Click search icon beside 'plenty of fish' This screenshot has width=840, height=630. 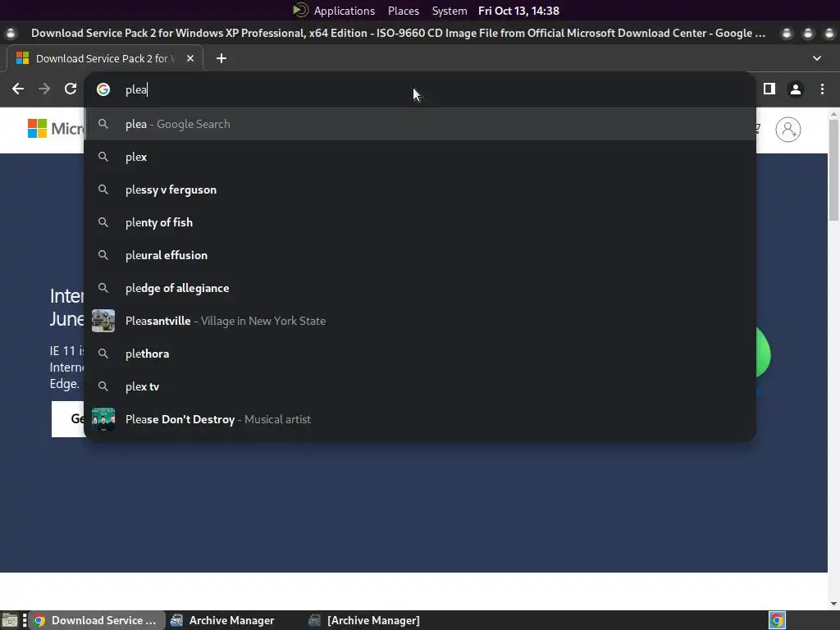(103, 222)
